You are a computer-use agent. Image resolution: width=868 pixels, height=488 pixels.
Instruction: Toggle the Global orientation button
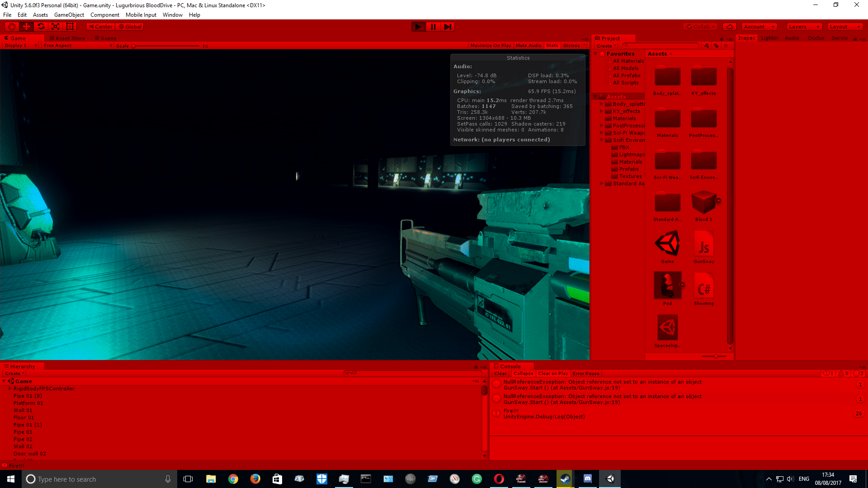[x=130, y=27]
